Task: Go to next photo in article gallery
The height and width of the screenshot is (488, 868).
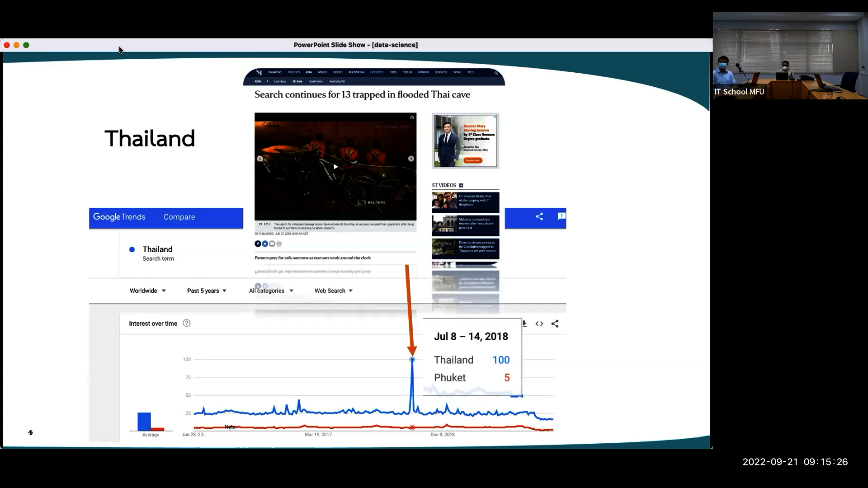Action: 411,159
